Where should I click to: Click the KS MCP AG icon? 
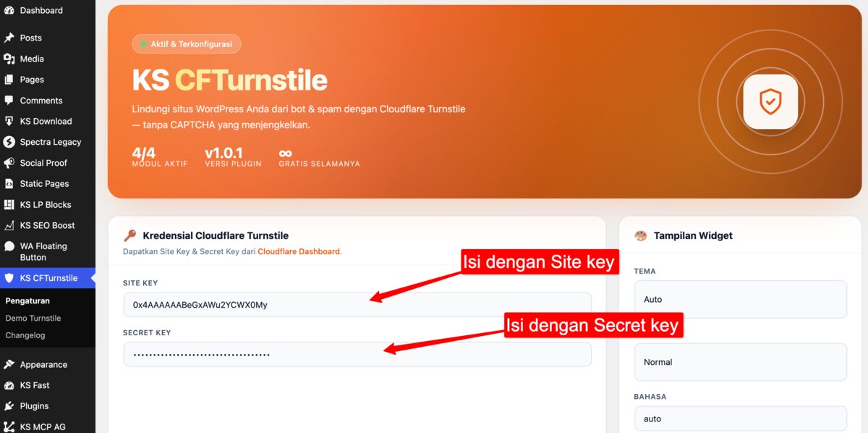click(x=9, y=426)
